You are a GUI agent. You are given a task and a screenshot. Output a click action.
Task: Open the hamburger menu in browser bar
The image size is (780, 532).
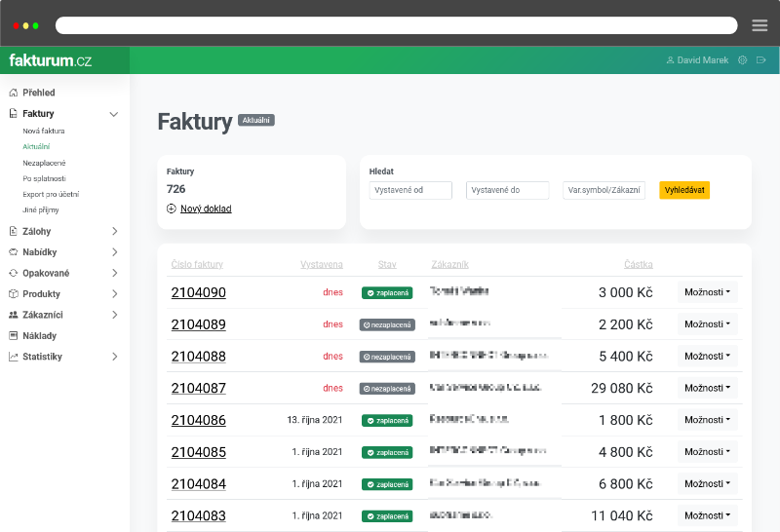[x=760, y=25]
